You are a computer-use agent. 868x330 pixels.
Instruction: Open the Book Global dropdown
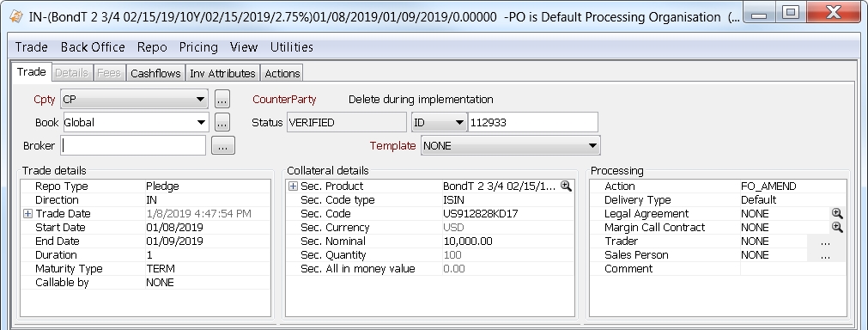(x=136, y=122)
